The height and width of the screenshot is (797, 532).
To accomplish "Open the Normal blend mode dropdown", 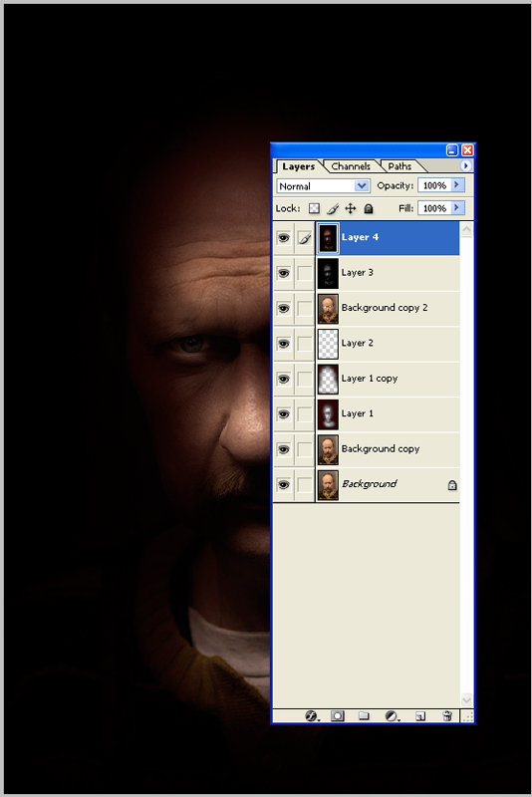I will (323, 186).
